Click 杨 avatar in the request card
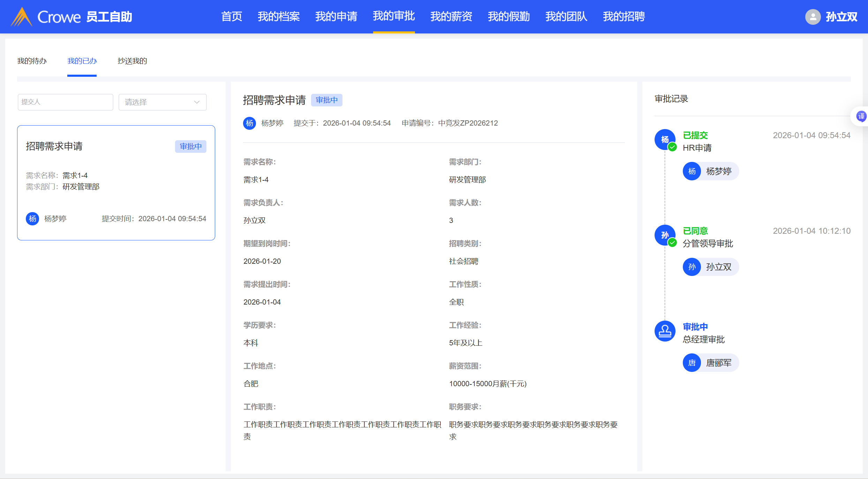Viewport: 868px width, 479px height. pyautogui.click(x=32, y=219)
